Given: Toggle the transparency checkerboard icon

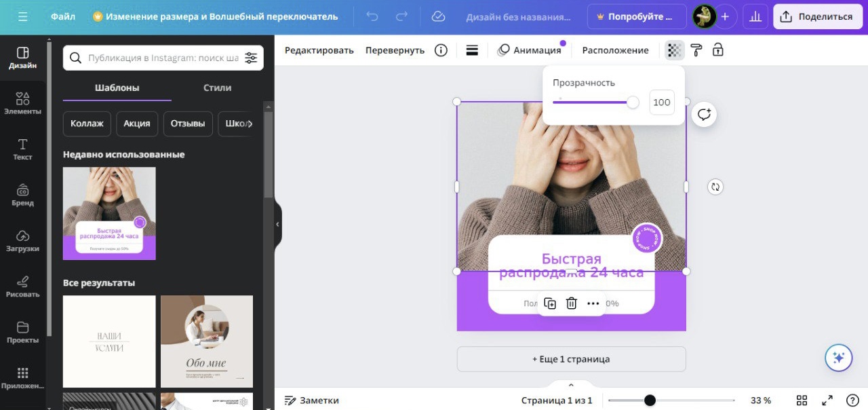Looking at the screenshot, I should click(674, 50).
